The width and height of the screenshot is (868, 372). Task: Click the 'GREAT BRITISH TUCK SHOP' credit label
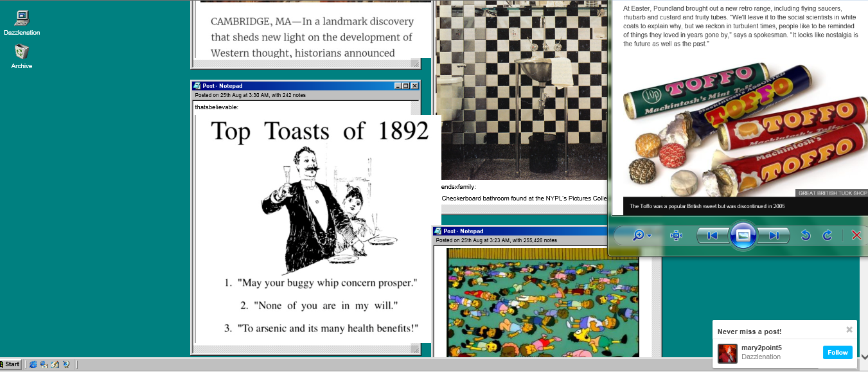coord(833,193)
